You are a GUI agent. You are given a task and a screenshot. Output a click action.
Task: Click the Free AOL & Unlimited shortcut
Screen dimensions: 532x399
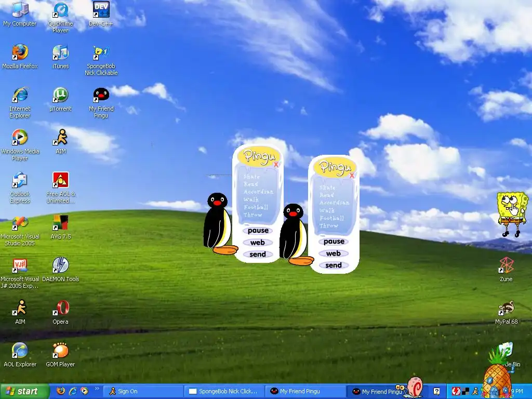pyautogui.click(x=61, y=188)
